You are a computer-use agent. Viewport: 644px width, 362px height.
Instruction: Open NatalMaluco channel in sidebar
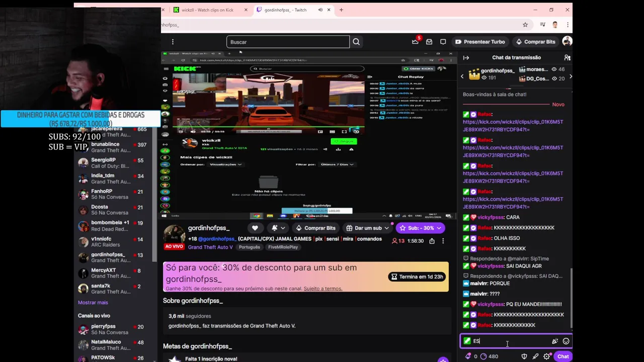[114, 345]
